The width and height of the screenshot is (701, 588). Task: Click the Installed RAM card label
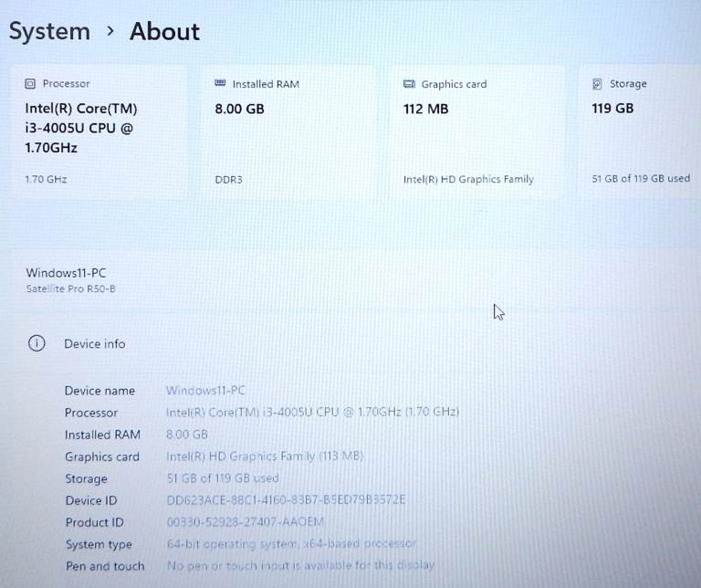pyautogui.click(x=266, y=84)
